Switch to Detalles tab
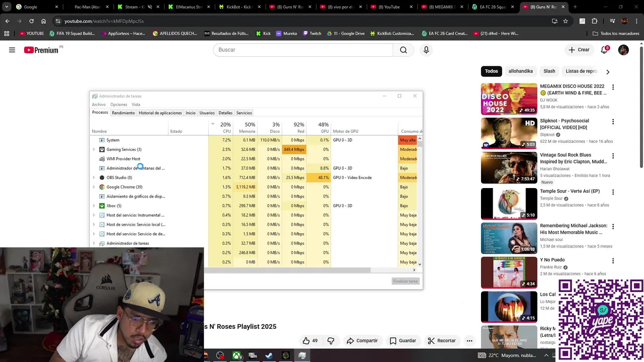The height and width of the screenshot is (362, 644). point(225,113)
